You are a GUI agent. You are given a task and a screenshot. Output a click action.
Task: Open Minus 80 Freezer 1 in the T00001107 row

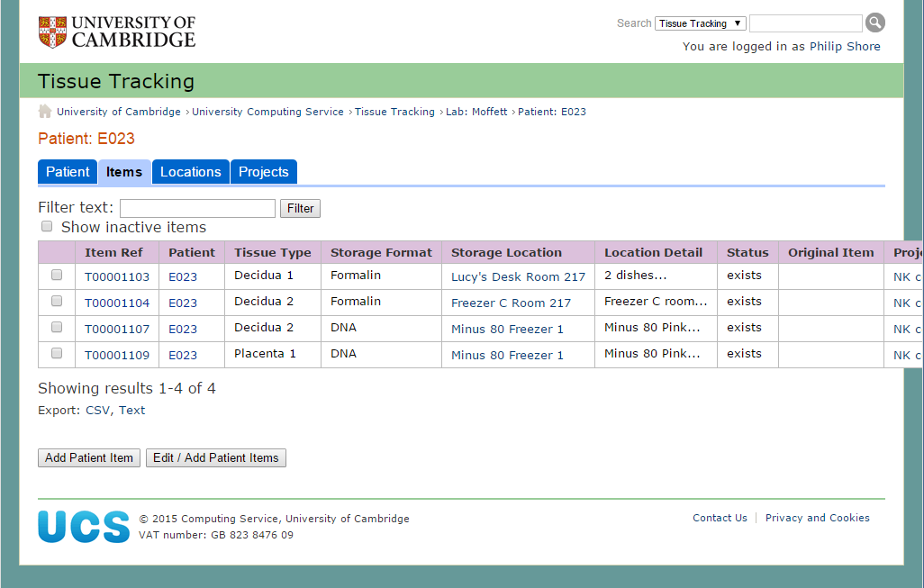507,329
